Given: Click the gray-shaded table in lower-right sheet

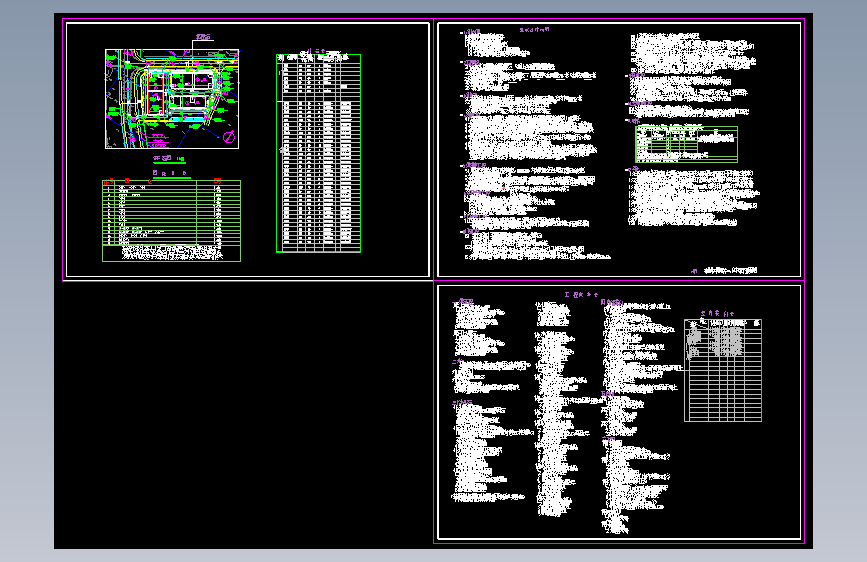Looking at the screenshot, I should coord(723,370).
